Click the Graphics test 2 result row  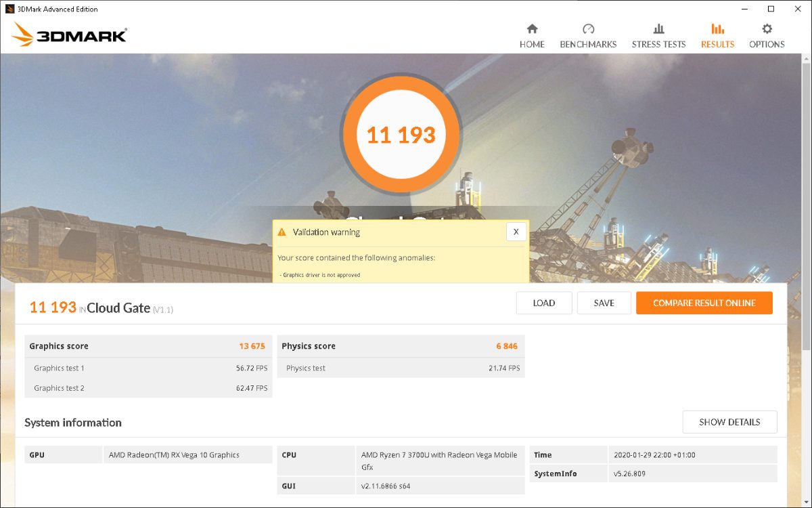148,388
